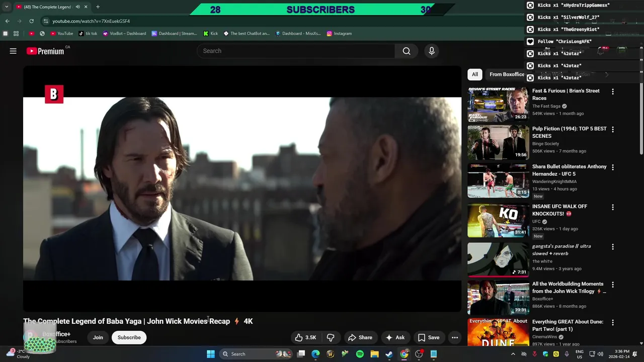
Task: Open Steam from the taskbar
Action: pos(389,354)
